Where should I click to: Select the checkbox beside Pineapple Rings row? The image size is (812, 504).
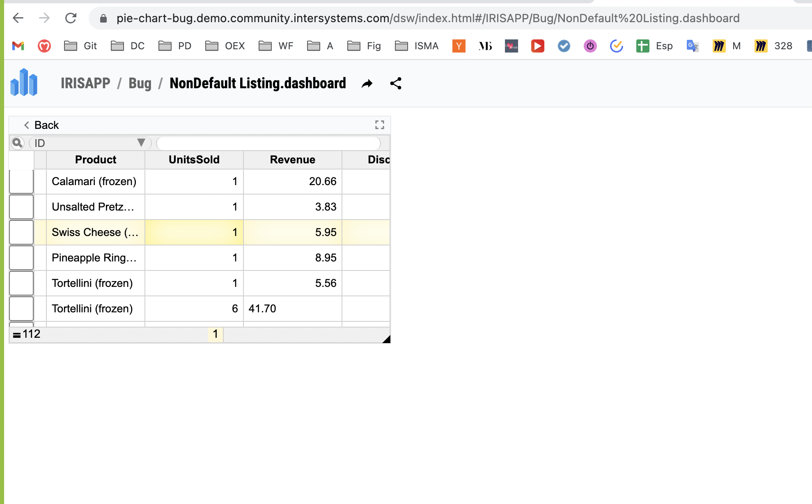(21, 257)
